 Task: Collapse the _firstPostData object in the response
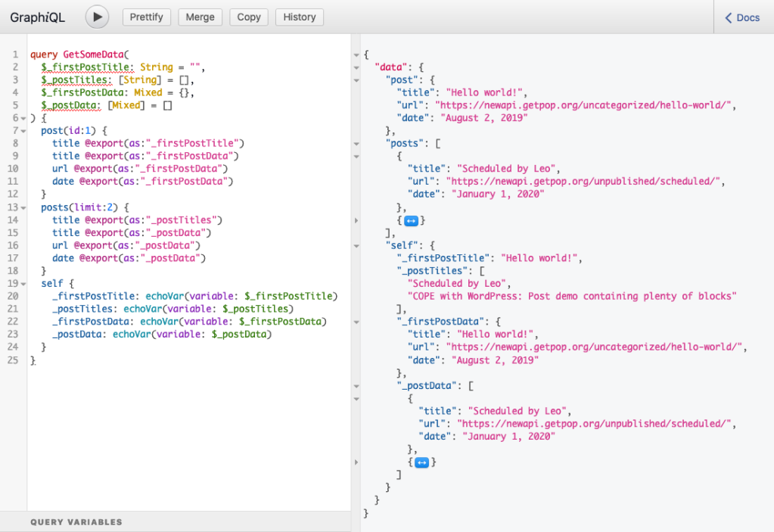pyautogui.click(x=357, y=321)
